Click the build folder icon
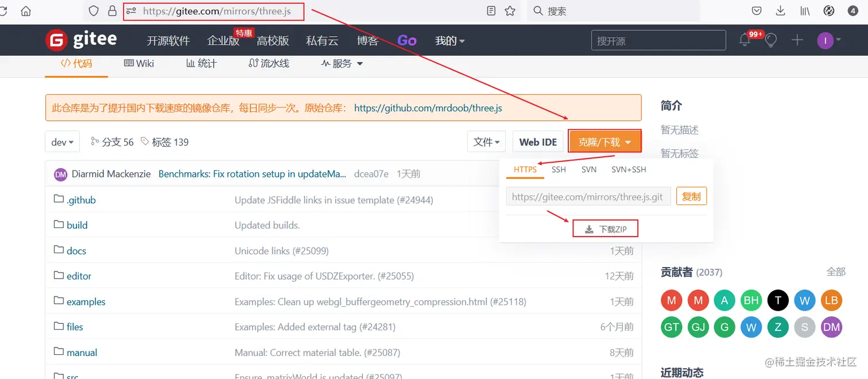868x379 pixels. (x=59, y=224)
